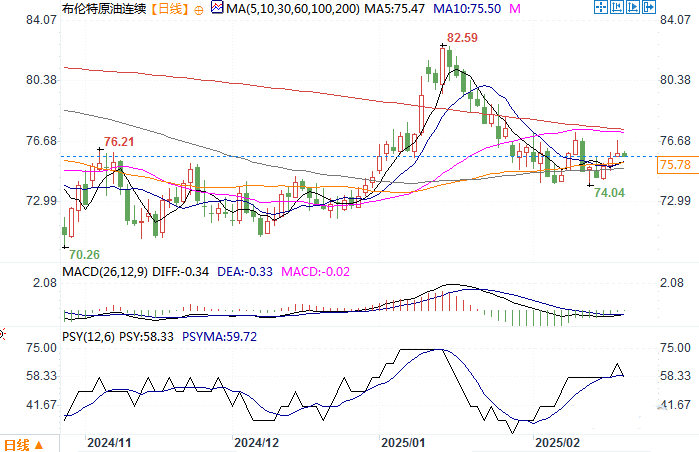The width and height of the screenshot is (699, 452).
Task: Click the chart play-forward axis icon
Action: [633, 7]
